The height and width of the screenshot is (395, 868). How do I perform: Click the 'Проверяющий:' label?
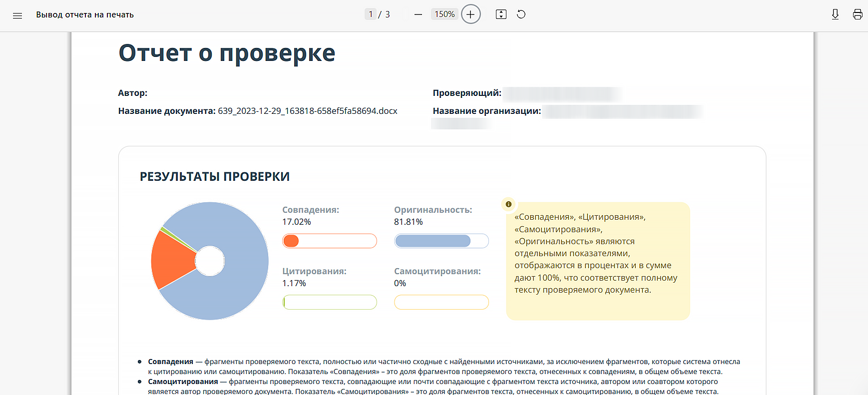467,93
